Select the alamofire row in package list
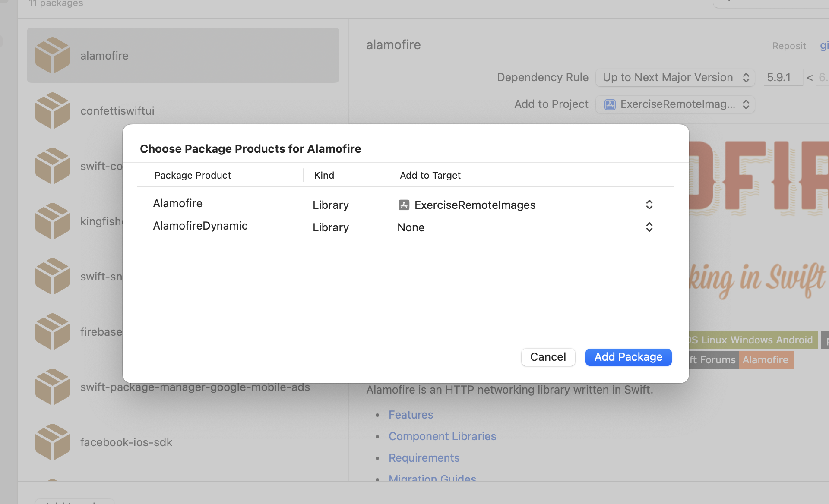The image size is (829, 504). pyautogui.click(x=183, y=55)
